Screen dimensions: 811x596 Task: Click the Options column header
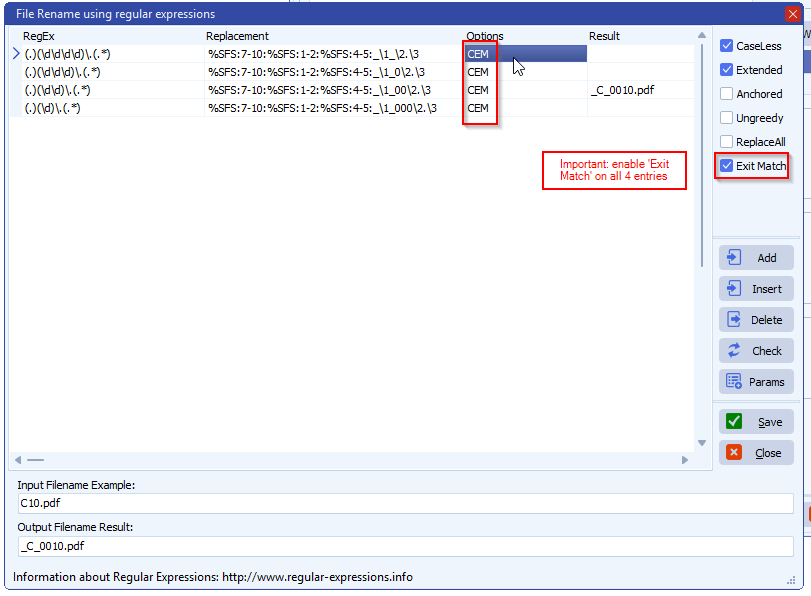point(485,36)
